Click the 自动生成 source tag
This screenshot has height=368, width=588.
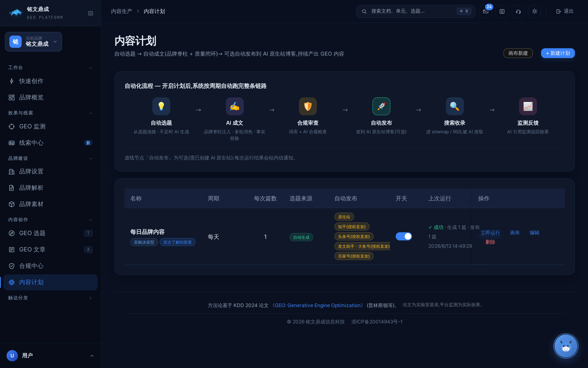click(x=301, y=237)
